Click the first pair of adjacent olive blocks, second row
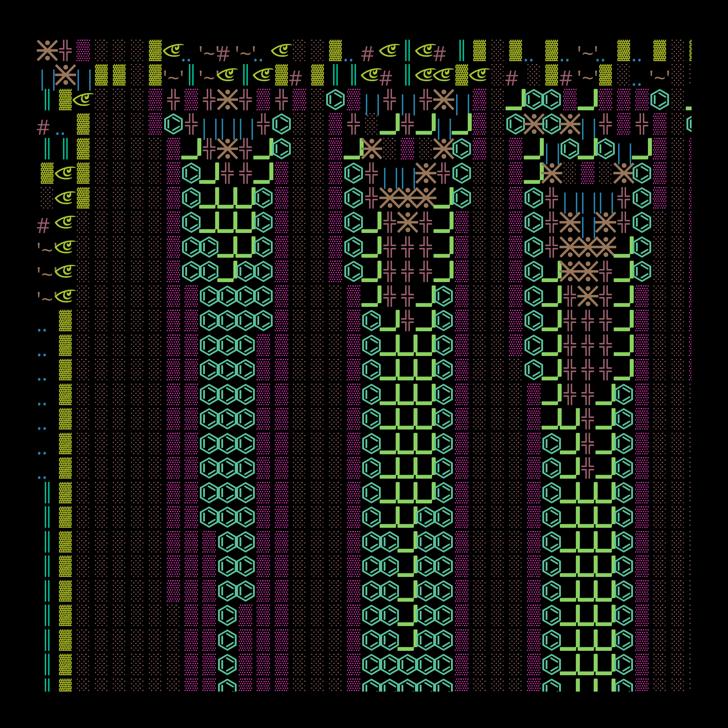This screenshot has width=728, height=728. (x=110, y=75)
